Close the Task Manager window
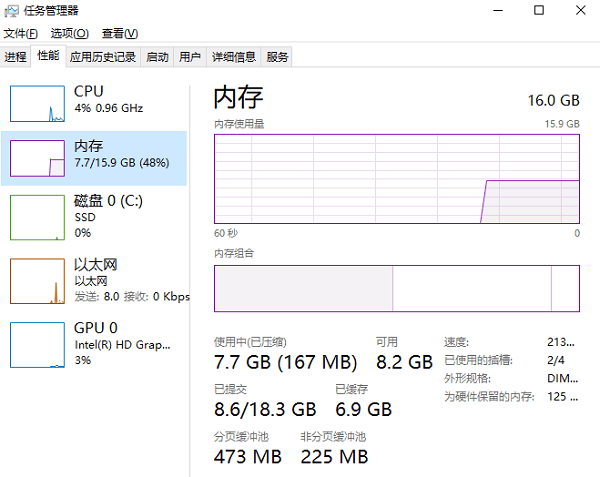This screenshot has height=477, width=600. [x=583, y=11]
